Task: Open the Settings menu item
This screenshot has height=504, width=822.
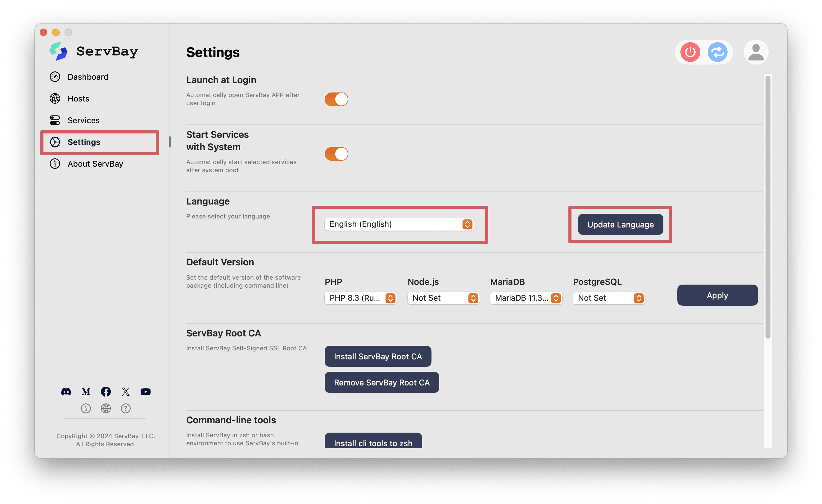Action: coord(84,142)
